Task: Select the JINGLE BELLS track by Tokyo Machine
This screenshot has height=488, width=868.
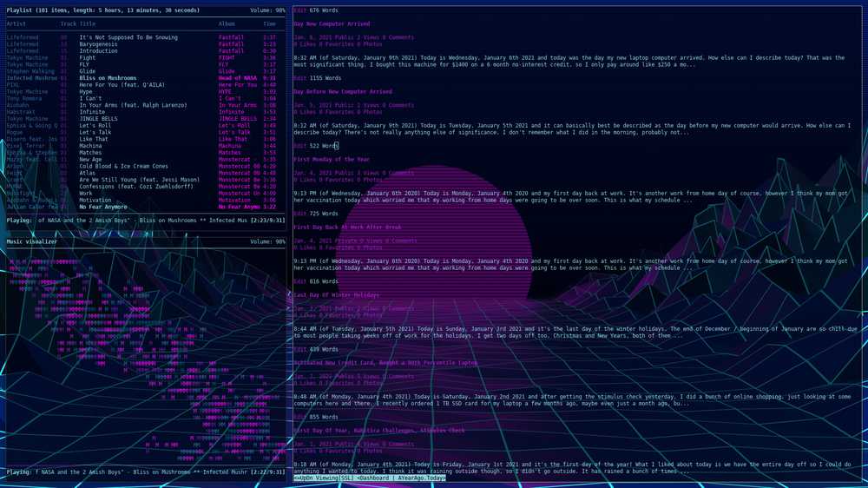Action: (100, 119)
